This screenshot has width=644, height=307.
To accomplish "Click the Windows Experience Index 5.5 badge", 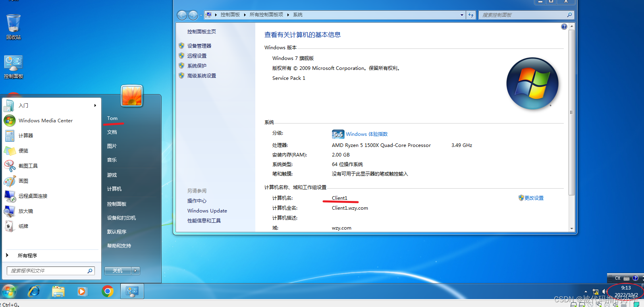I will (337, 134).
